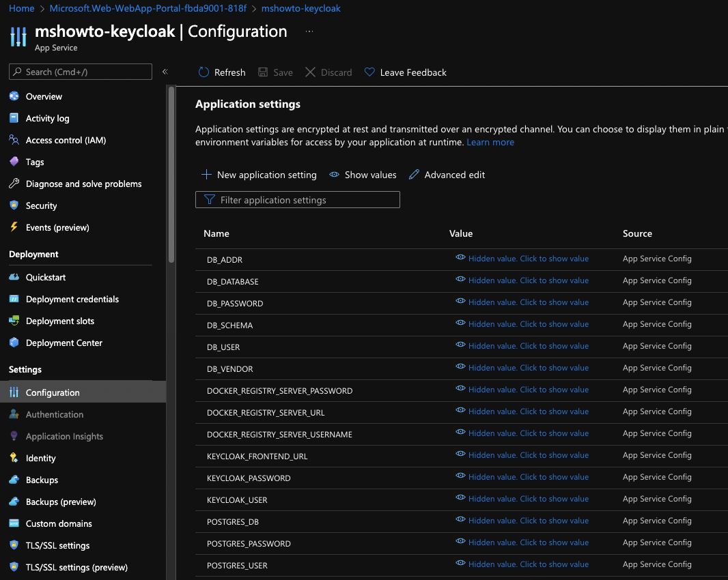728x580 pixels.
Task: Click the Leave Feedback heart icon
Action: 369,72
